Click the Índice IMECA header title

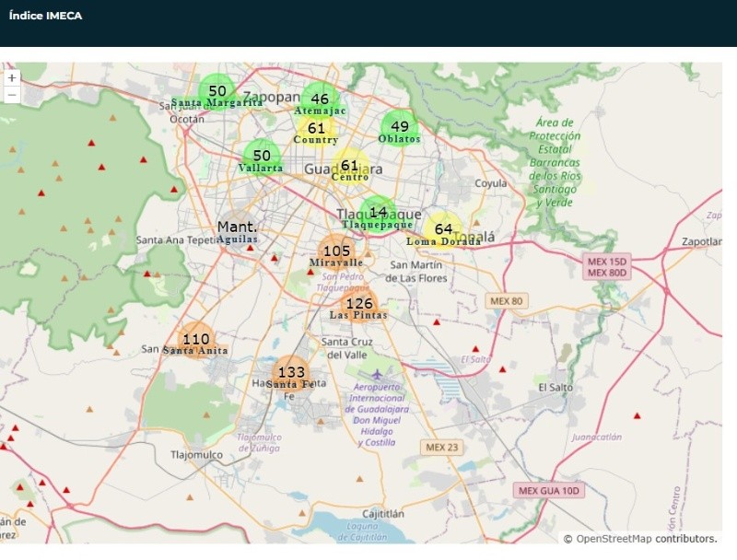click(45, 16)
